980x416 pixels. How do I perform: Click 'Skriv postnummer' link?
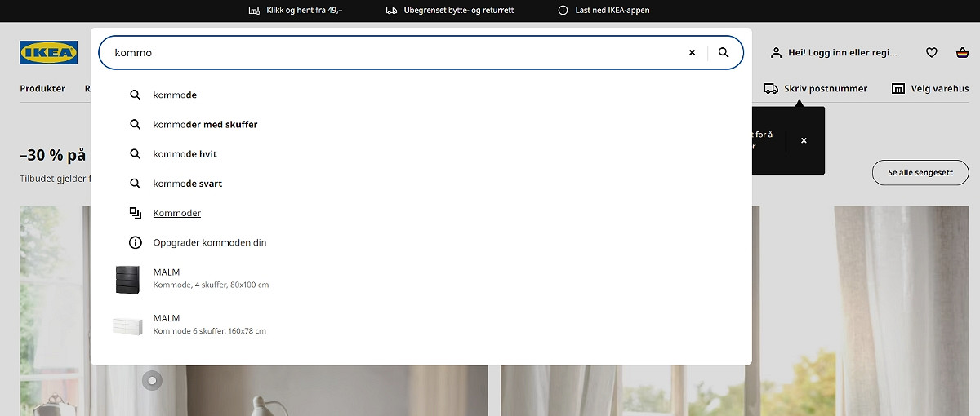pos(826,88)
